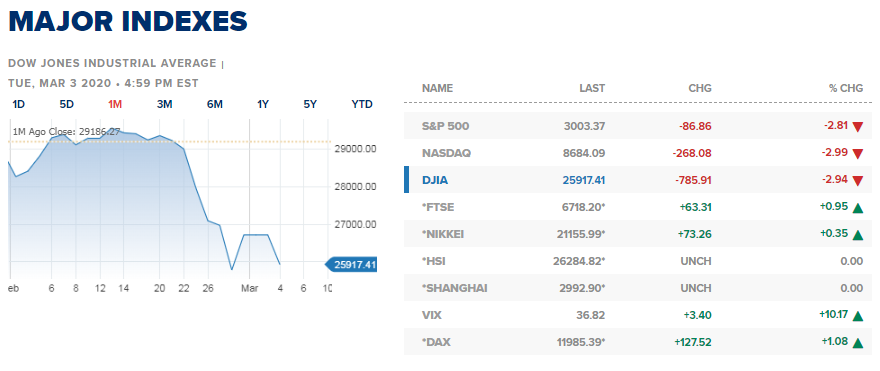
Task: Show the 1Y chart range
Action: [263, 104]
